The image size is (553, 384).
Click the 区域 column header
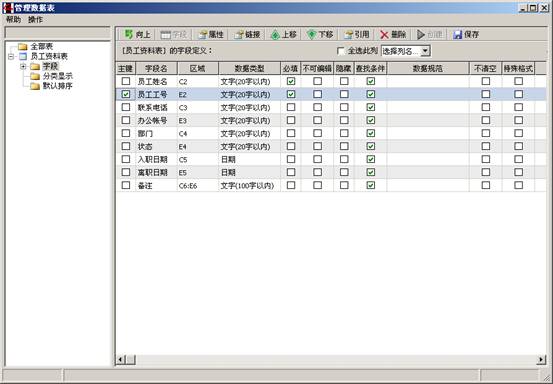[x=198, y=68]
